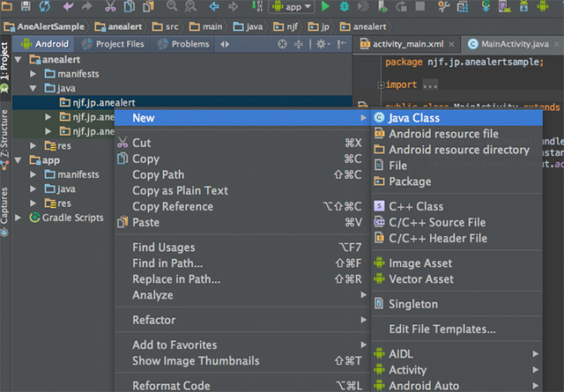Image resolution: width=564 pixels, height=392 pixels.
Task: Click Edit File Templates... entry
Action: click(456, 329)
